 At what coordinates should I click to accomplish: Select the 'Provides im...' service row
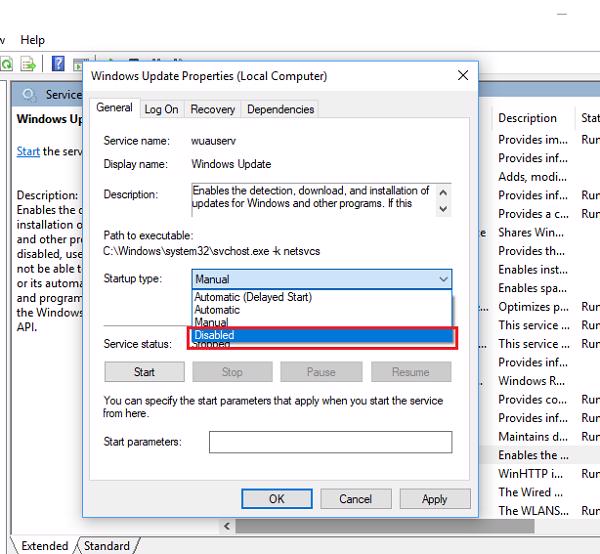533,140
